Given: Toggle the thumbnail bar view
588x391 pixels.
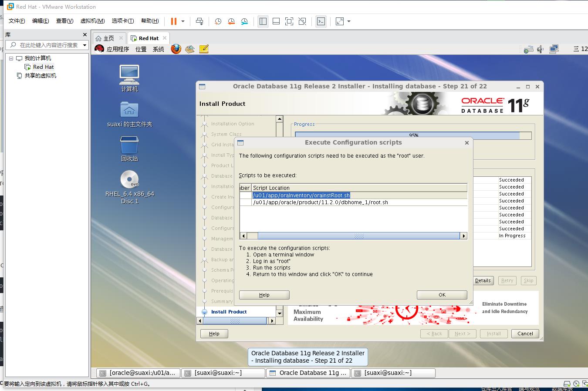Looking at the screenshot, I should 276,21.
